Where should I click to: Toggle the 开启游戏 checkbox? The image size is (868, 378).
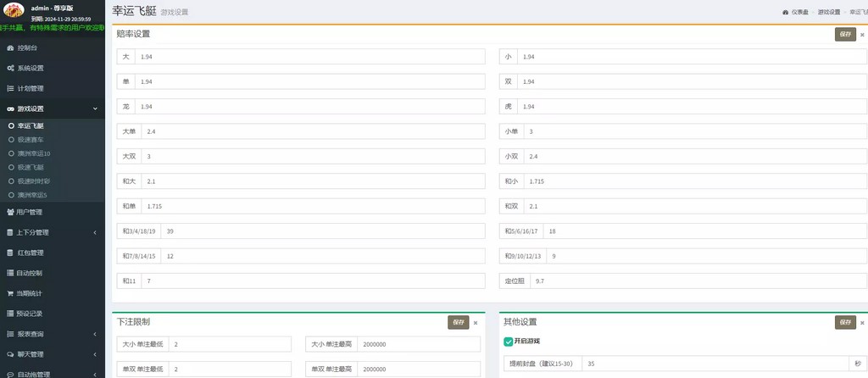pos(509,342)
